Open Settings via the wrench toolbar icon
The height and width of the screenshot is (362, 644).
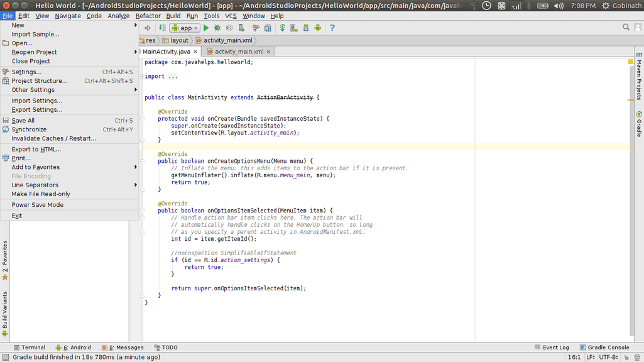tap(256, 28)
